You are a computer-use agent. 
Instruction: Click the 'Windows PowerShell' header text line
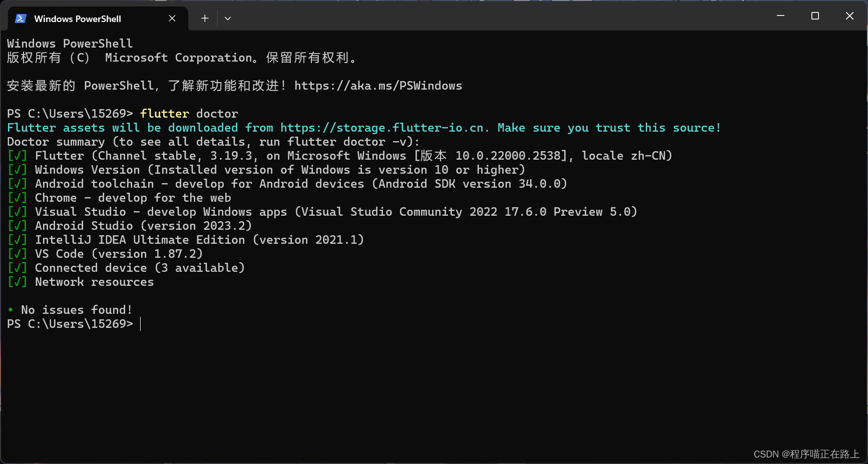pyautogui.click(x=70, y=44)
